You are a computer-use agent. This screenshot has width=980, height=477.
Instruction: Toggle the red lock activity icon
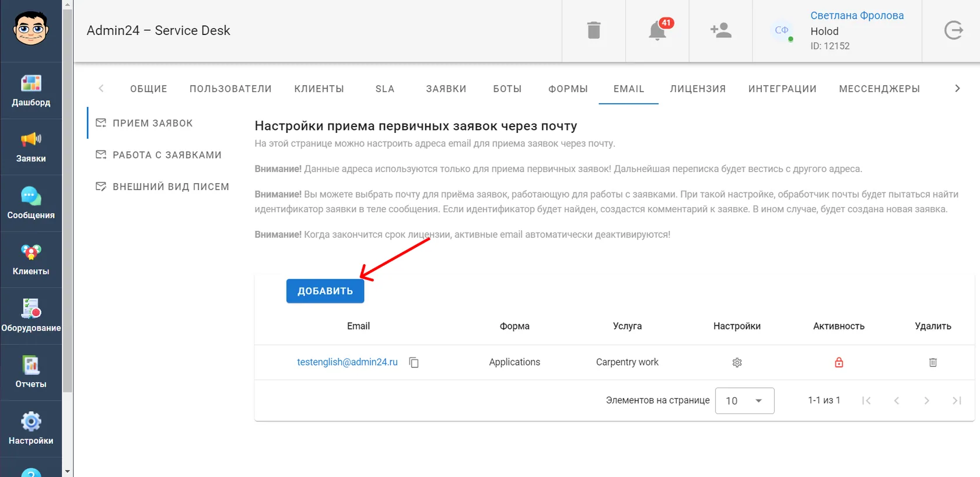(839, 362)
